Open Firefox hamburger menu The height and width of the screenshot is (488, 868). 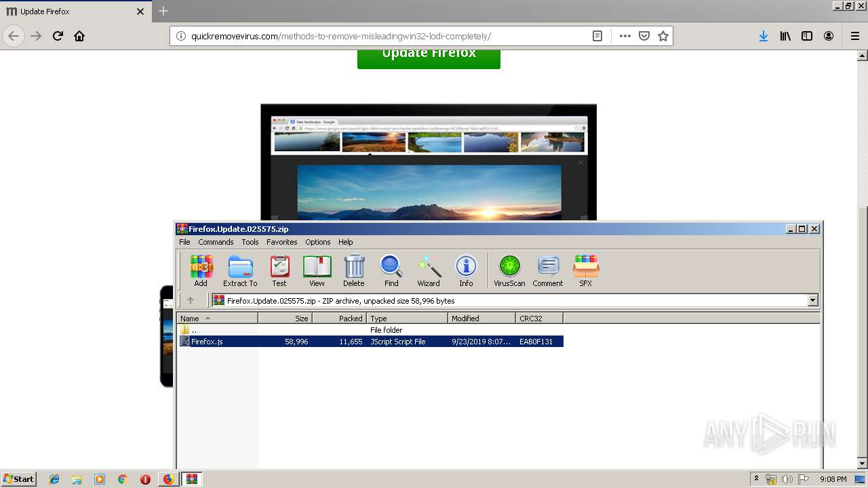click(854, 36)
